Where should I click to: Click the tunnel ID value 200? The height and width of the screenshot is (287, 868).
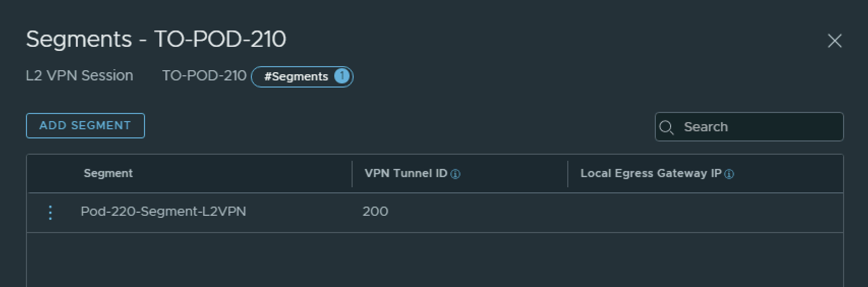click(x=375, y=212)
